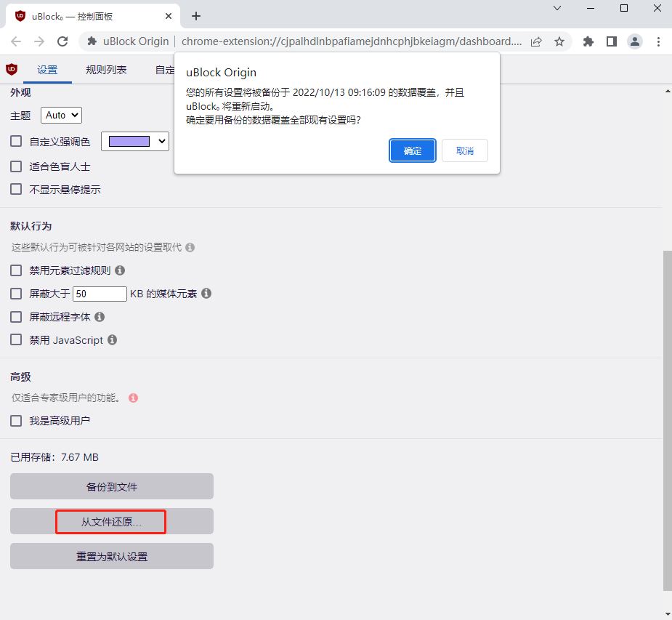Check the 我是高级用户 checkbox
The width and height of the screenshot is (672, 620).
coord(16,421)
